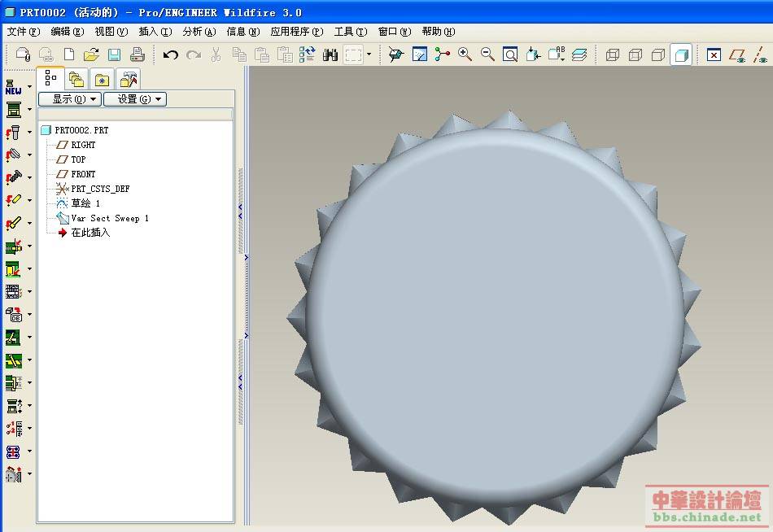Image resolution: width=773 pixels, height=532 pixels.
Task: Open the 设置 dropdown in model tree
Action: 134,99
